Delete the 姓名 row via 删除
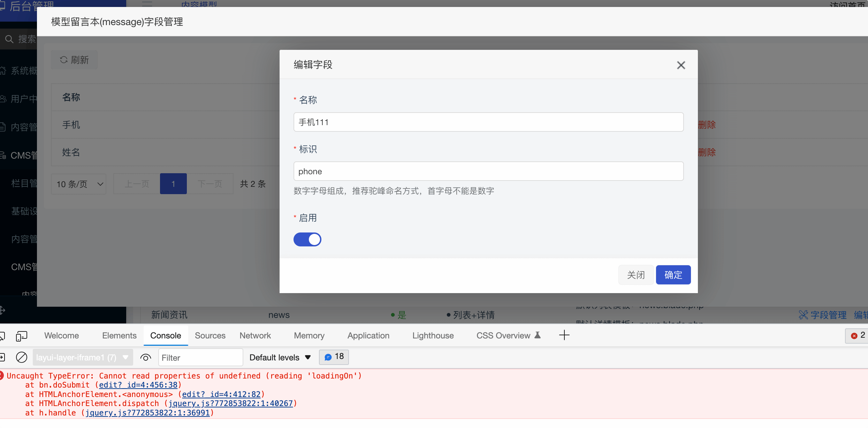868x428 pixels. point(707,152)
